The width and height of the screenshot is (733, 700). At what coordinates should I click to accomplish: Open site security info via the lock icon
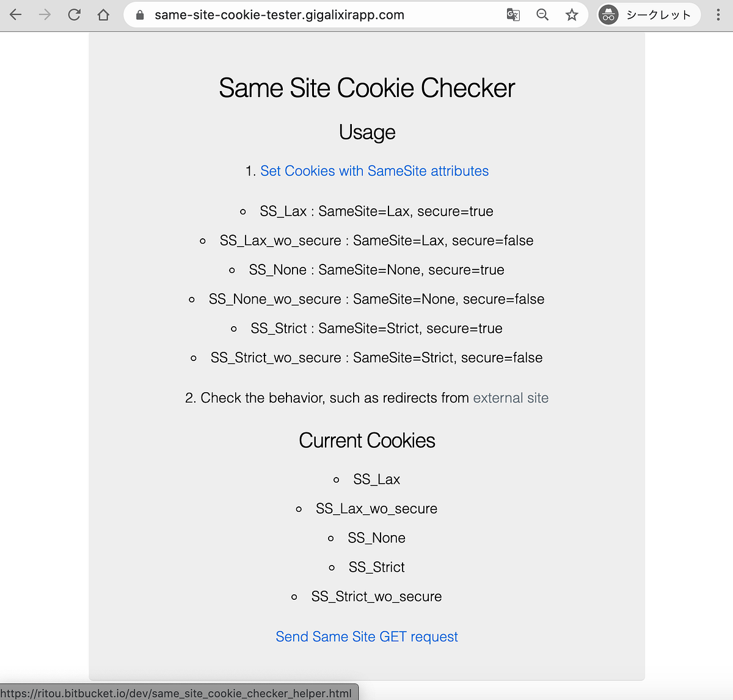click(140, 15)
